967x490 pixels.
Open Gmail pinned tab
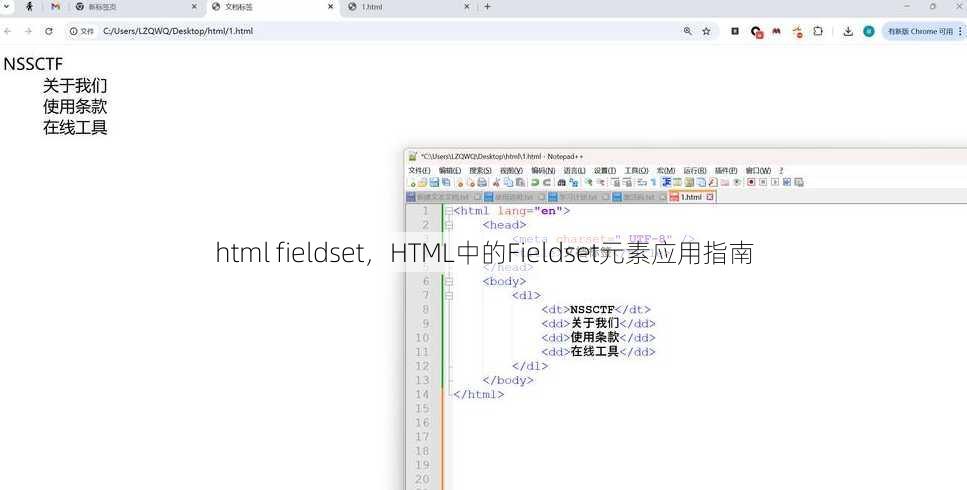point(56,7)
